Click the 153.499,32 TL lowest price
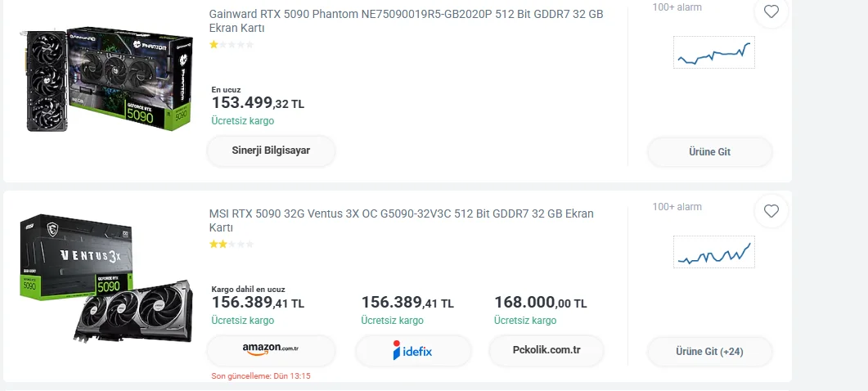868x391 pixels. tap(258, 103)
